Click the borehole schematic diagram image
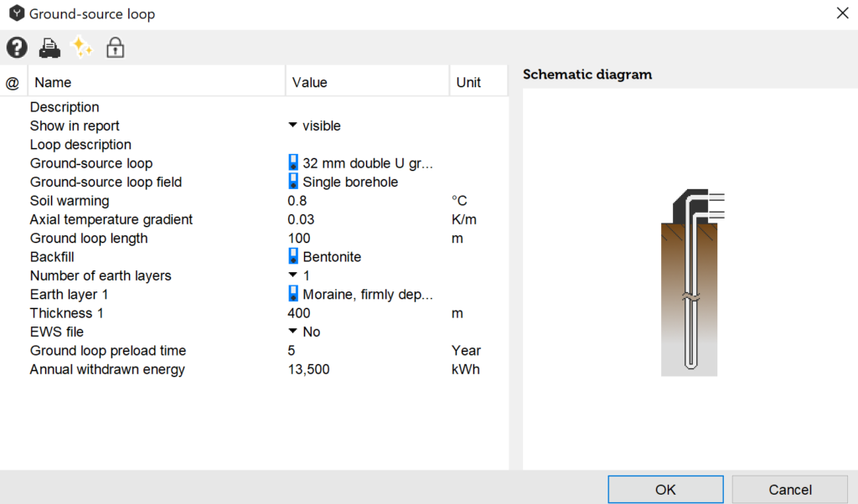The width and height of the screenshot is (858, 504). coord(689,282)
